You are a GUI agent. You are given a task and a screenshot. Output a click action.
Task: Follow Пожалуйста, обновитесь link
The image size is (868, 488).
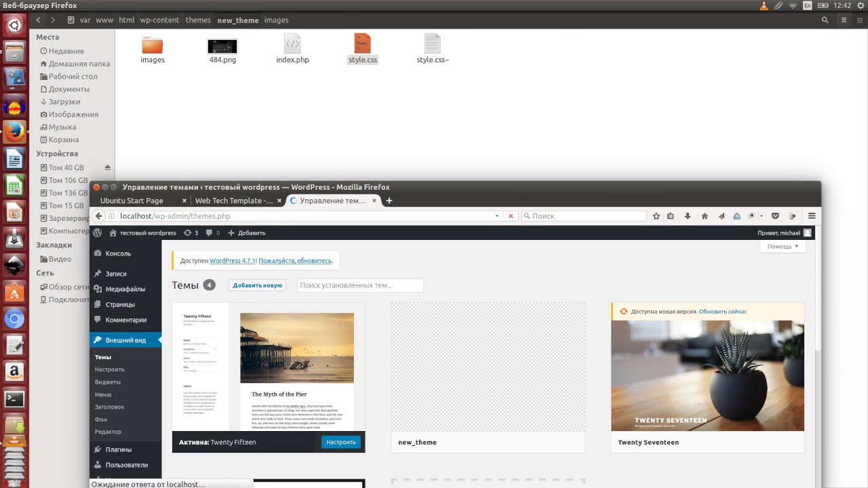[x=295, y=260]
